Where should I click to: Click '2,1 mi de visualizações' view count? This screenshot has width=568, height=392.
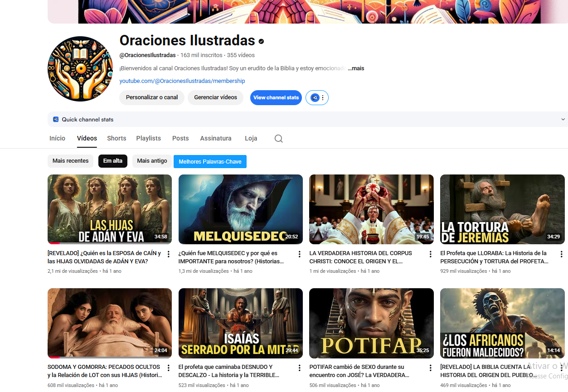[73, 271]
